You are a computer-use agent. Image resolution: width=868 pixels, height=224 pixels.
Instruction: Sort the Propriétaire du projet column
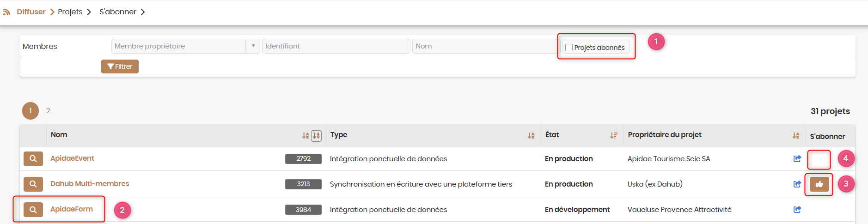click(796, 135)
